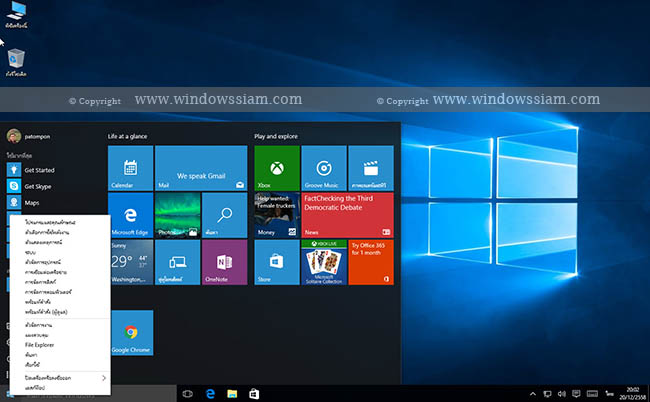Show hidden system tray icons chevron
Viewport: 650px width, 402px height.
(533, 394)
